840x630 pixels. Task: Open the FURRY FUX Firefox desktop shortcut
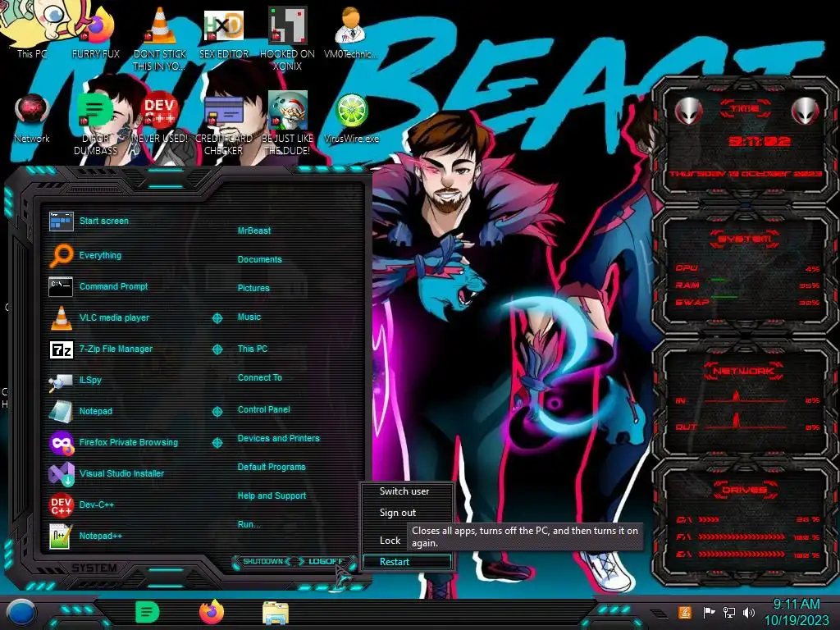(x=96, y=34)
